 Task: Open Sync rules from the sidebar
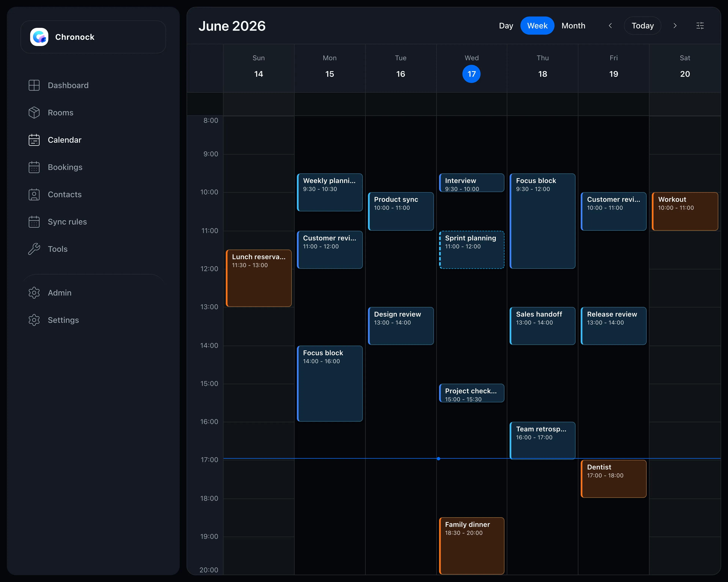pos(67,222)
